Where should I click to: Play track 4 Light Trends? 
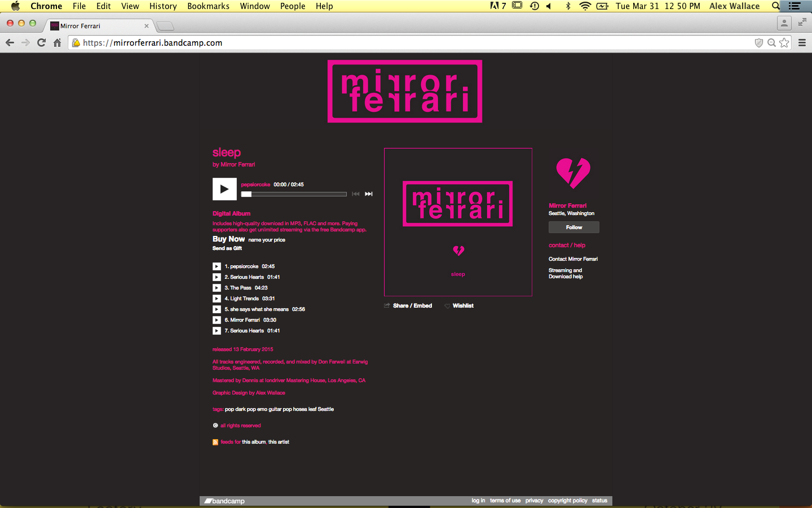pos(217,299)
